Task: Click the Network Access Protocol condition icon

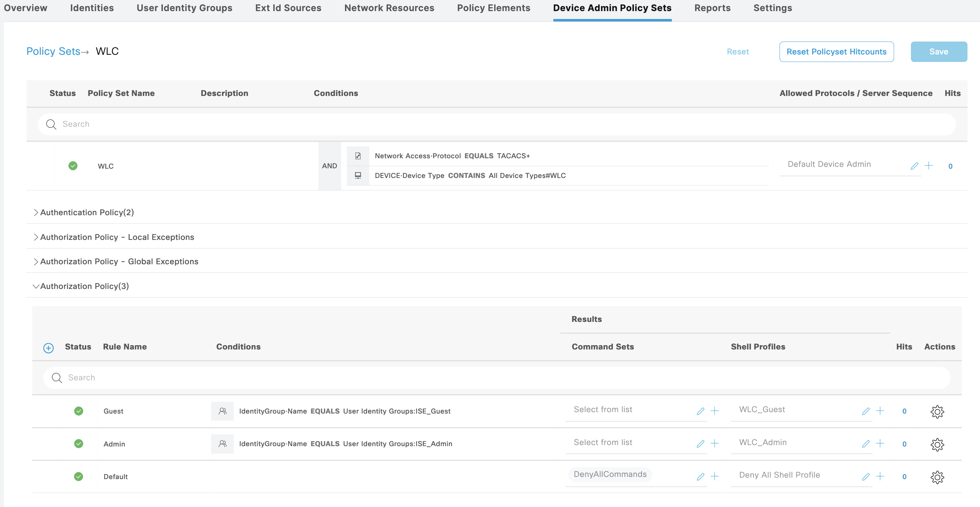Action: pyautogui.click(x=358, y=156)
